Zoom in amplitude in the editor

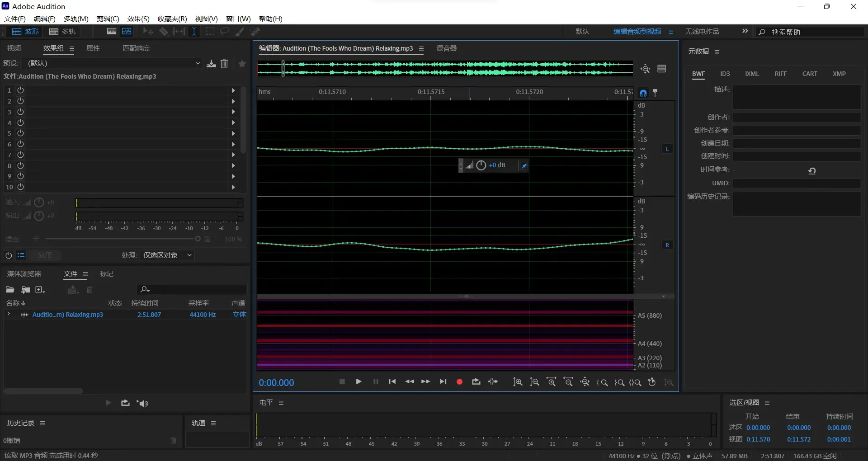(518, 382)
